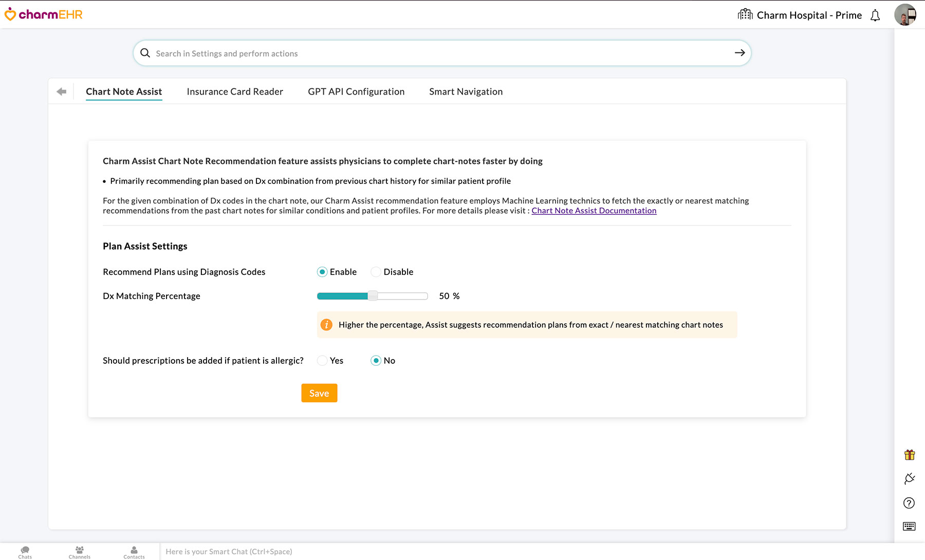Open notifications via the bell icon
Image resolution: width=925 pixels, height=560 pixels.
[x=875, y=15]
